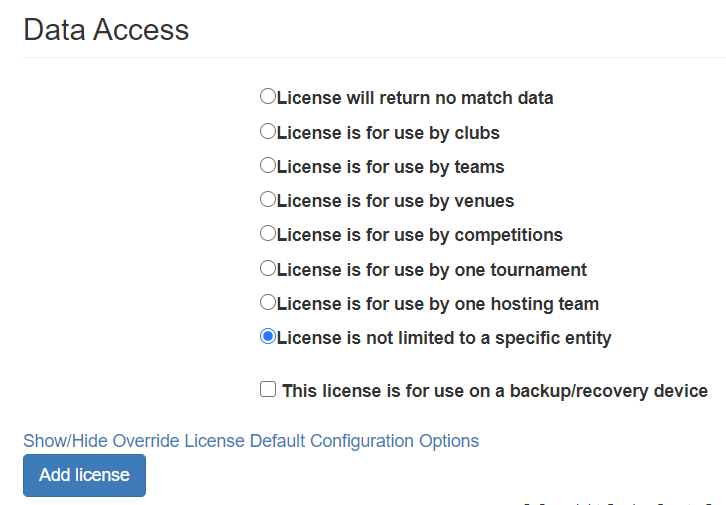Select the 'use by one hosting team' radio button
This screenshot has width=726, height=505.
[x=267, y=302]
